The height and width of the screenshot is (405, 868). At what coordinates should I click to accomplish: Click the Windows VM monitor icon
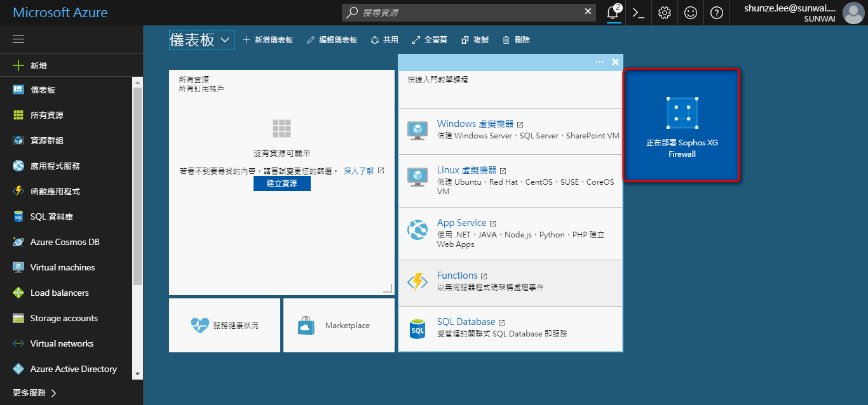tap(417, 130)
